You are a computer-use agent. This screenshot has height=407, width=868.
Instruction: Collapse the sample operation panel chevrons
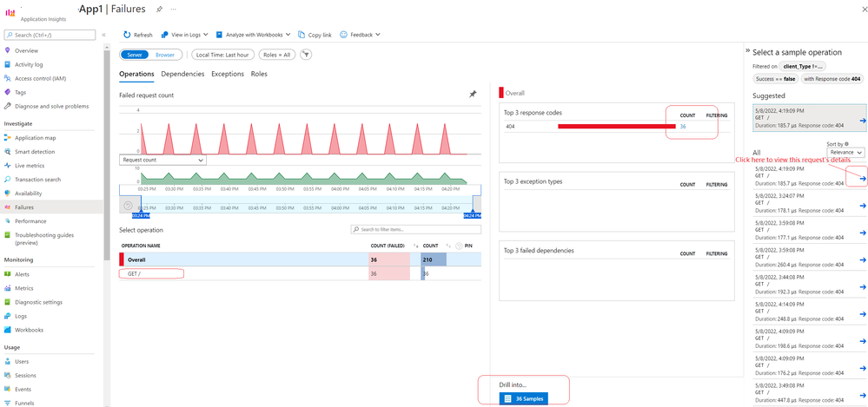click(747, 50)
